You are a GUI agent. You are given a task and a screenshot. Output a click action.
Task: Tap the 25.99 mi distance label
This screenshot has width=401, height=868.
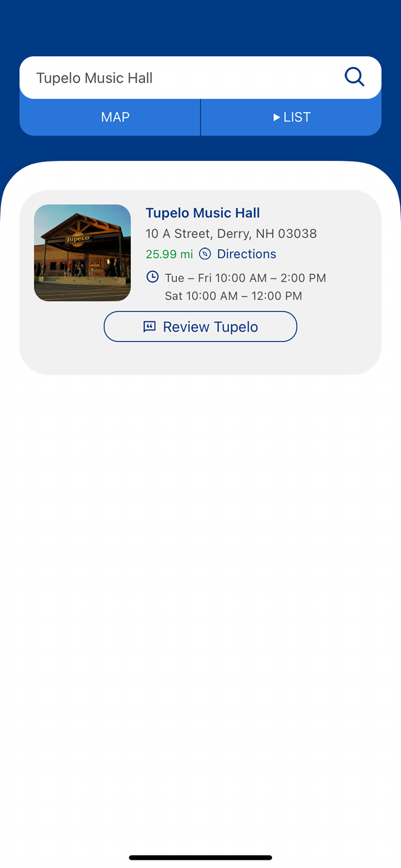pyautogui.click(x=170, y=254)
